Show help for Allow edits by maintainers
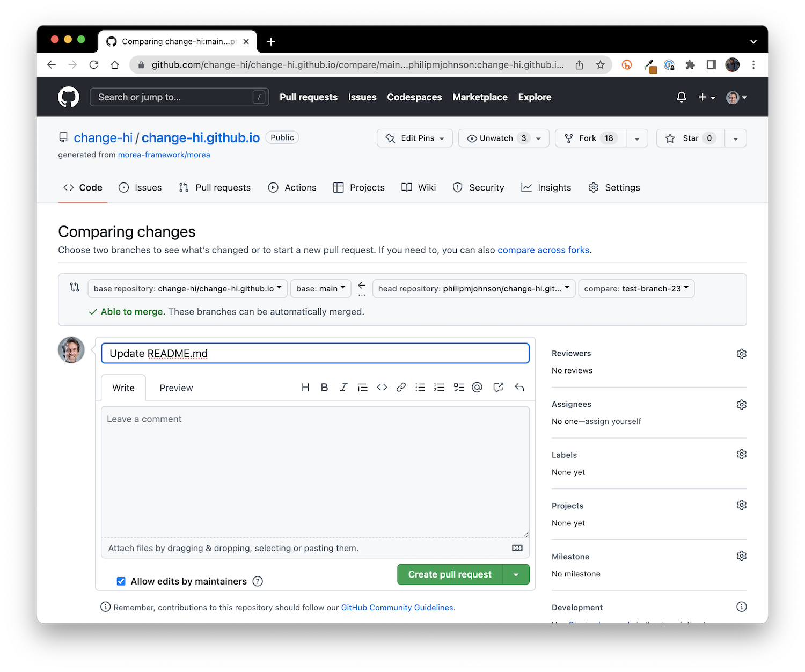 (x=258, y=581)
